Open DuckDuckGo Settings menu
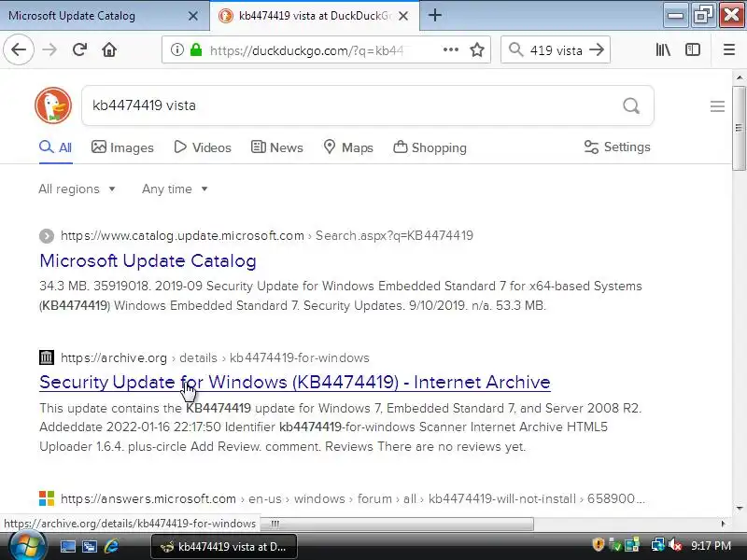 pyautogui.click(x=617, y=147)
